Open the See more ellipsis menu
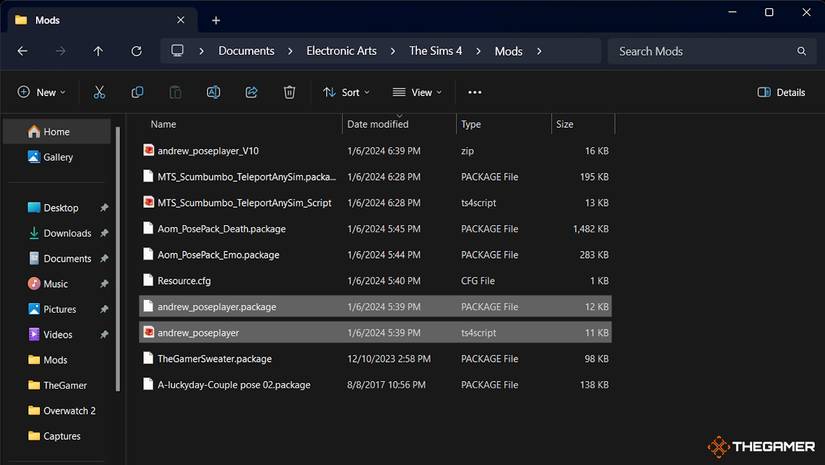The width and height of the screenshot is (825, 465). (475, 92)
